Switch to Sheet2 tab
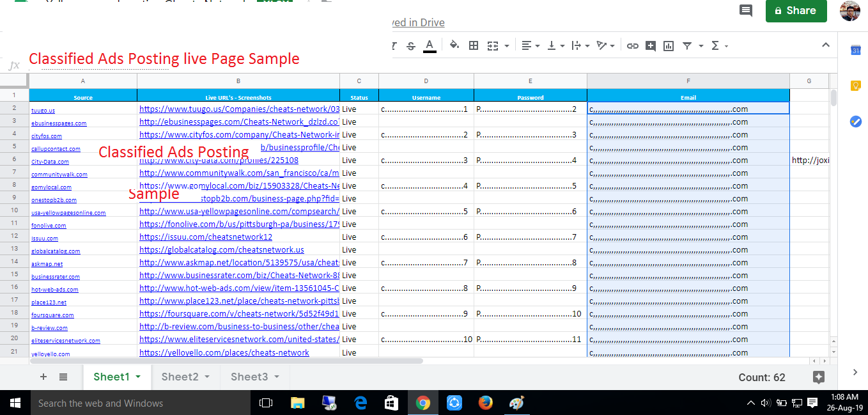868x415 pixels. tap(180, 377)
